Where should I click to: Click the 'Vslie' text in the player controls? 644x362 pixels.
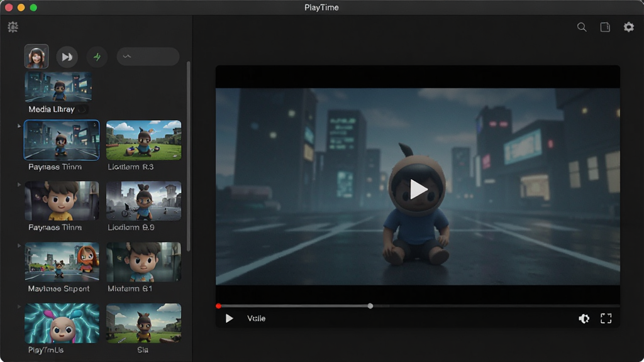coord(257,319)
